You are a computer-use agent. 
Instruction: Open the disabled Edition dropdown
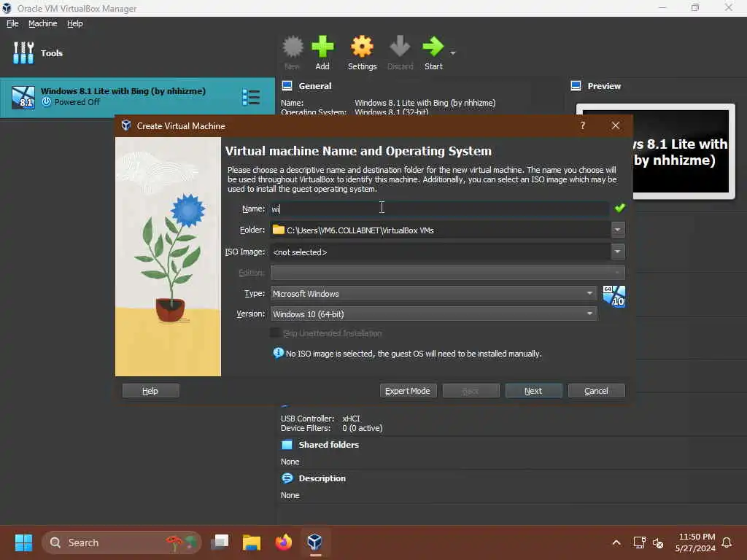click(x=447, y=273)
